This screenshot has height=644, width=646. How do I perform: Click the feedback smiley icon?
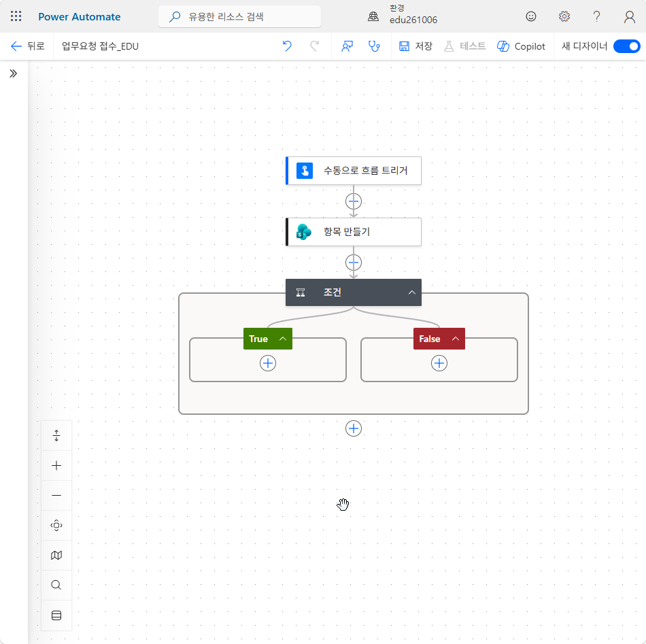coord(531,16)
